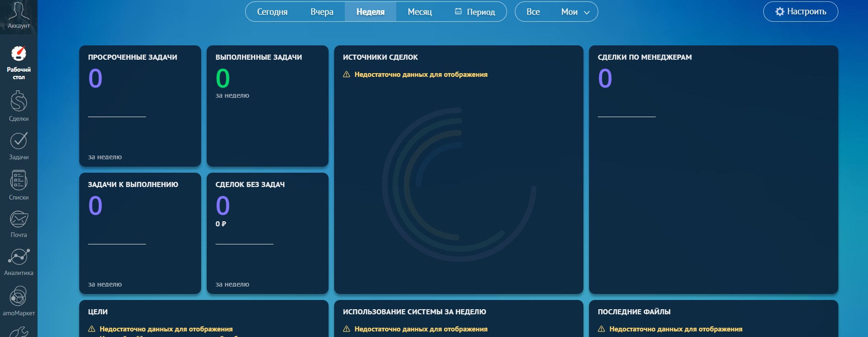Click the Выполненные задачи zero counter
This screenshot has width=868, height=337.
point(223,78)
